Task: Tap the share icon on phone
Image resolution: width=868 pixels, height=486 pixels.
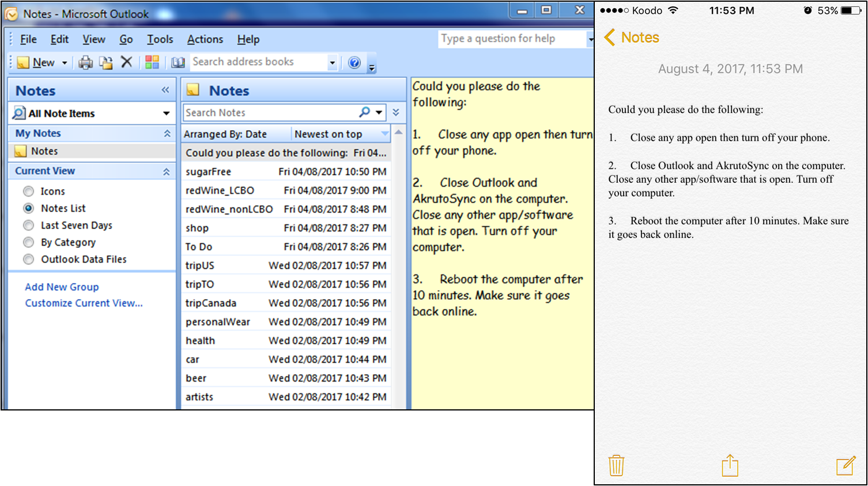Action: pos(730,465)
